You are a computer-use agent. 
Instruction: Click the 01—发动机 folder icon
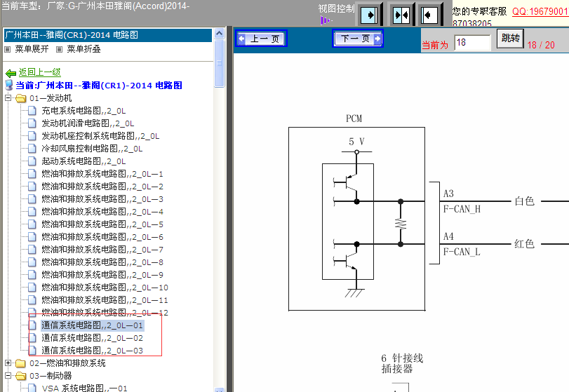21,98
